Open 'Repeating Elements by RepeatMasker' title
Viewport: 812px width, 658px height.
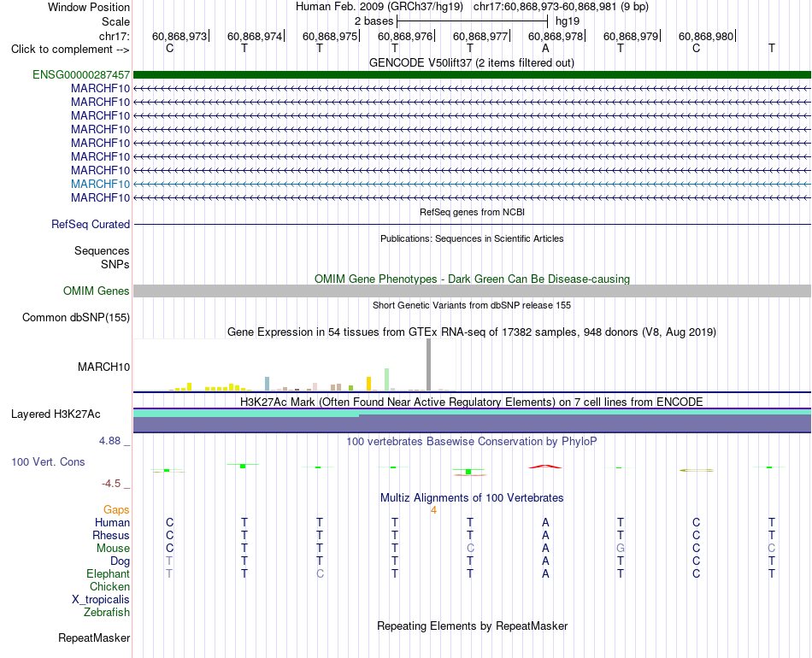tap(473, 626)
